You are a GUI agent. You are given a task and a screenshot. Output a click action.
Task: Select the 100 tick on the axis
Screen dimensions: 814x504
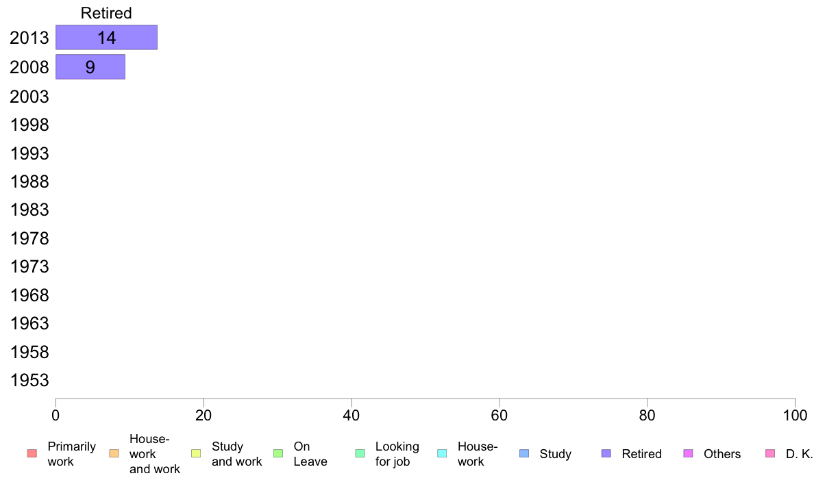(x=795, y=415)
